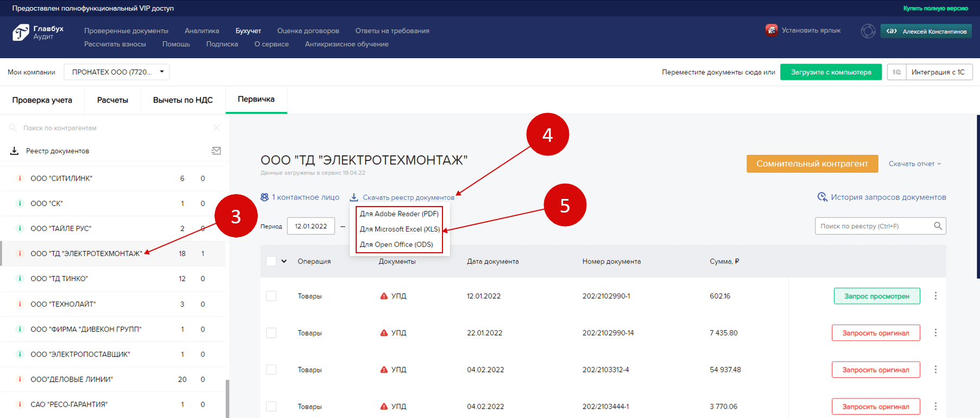The width and height of the screenshot is (980, 418).
Task: Click the info icon next to ООО "ТД ТИНКО"
Action: pyautogui.click(x=20, y=278)
